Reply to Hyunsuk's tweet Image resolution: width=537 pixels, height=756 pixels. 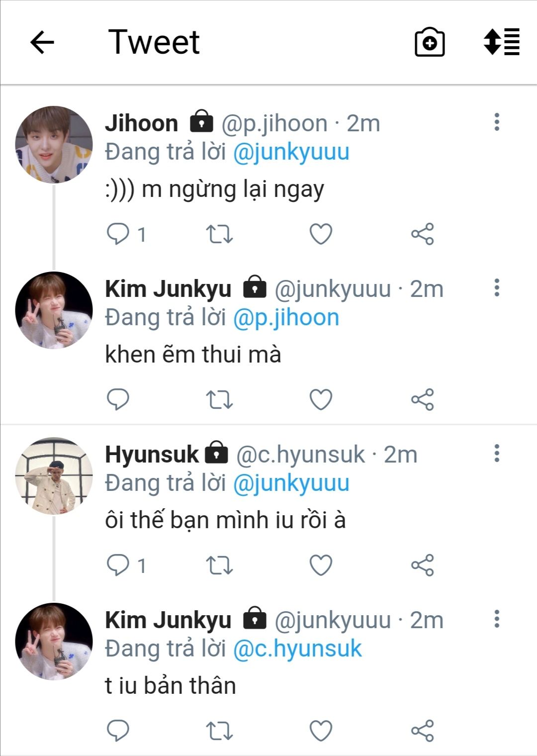point(118,565)
